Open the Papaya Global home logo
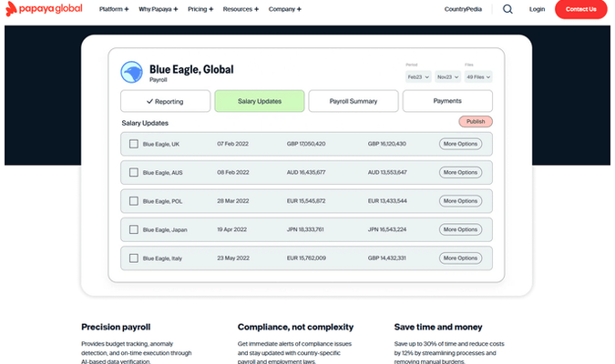The image size is (615, 364). pyautogui.click(x=44, y=9)
